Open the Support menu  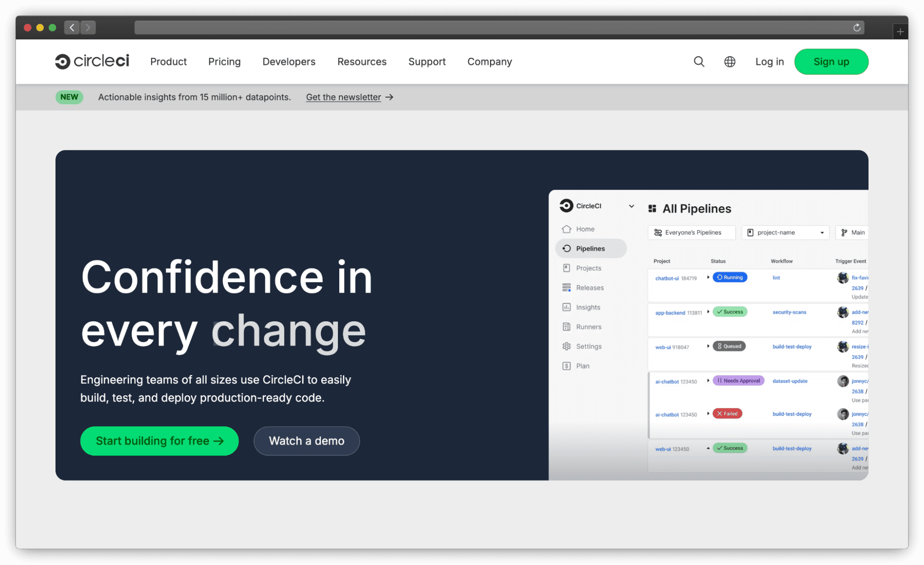click(x=427, y=61)
